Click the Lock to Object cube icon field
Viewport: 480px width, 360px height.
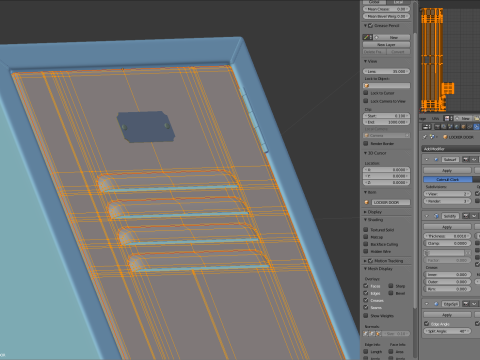(386, 86)
